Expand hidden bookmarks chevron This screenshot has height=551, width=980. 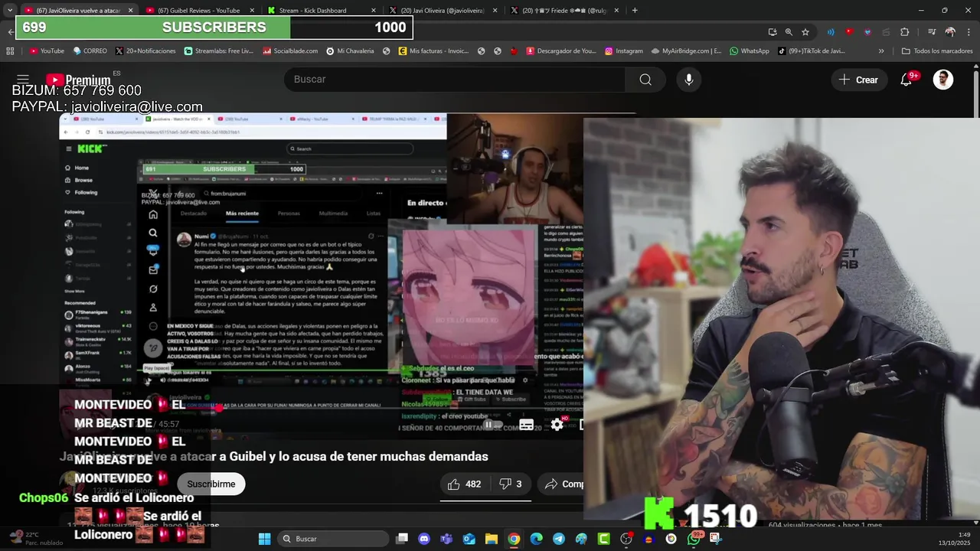click(x=881, y=51)
